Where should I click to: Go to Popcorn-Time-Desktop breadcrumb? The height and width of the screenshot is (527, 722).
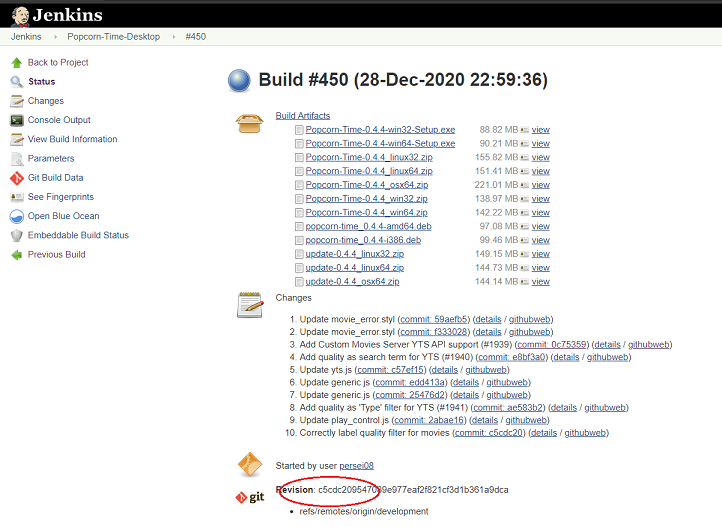click(114, 37)
